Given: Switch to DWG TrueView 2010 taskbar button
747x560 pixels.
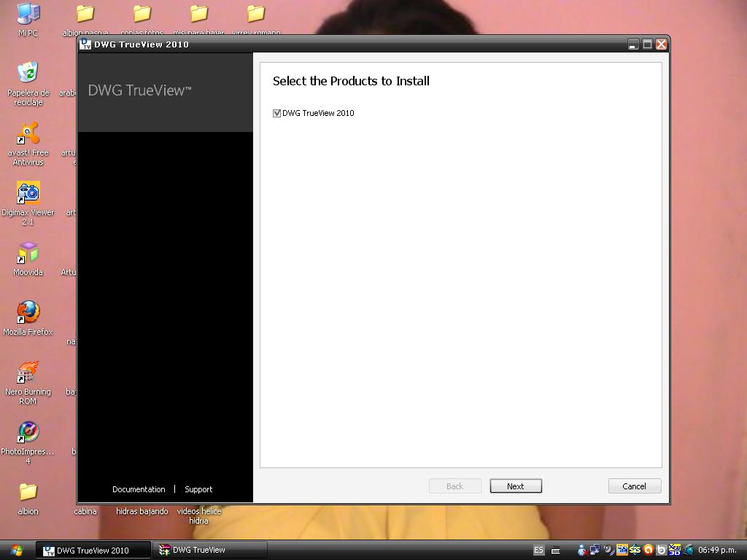Looking at the screenshot, I should click(x=93, y=551).
